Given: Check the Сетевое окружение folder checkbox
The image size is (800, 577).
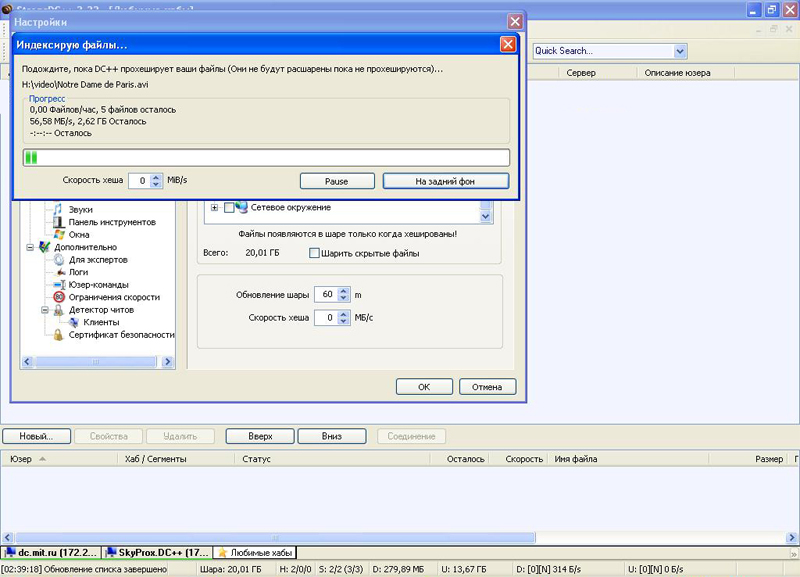Looking at the screenshot, I should (x=229, y=207).
